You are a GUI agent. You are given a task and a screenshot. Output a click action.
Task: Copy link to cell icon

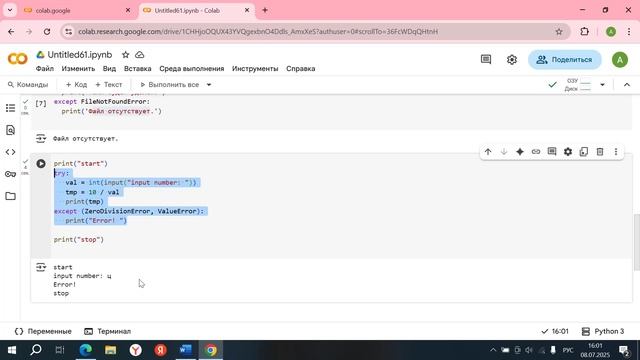point(536,152)
